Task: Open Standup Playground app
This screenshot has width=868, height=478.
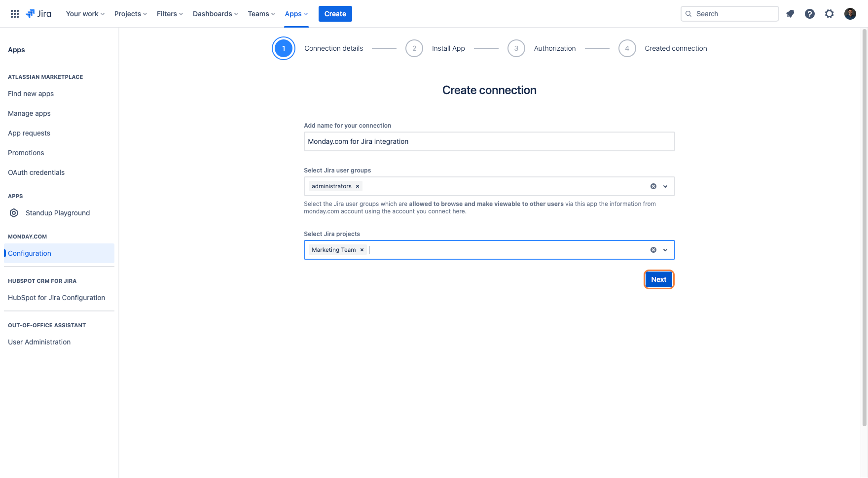Action: 58,213
